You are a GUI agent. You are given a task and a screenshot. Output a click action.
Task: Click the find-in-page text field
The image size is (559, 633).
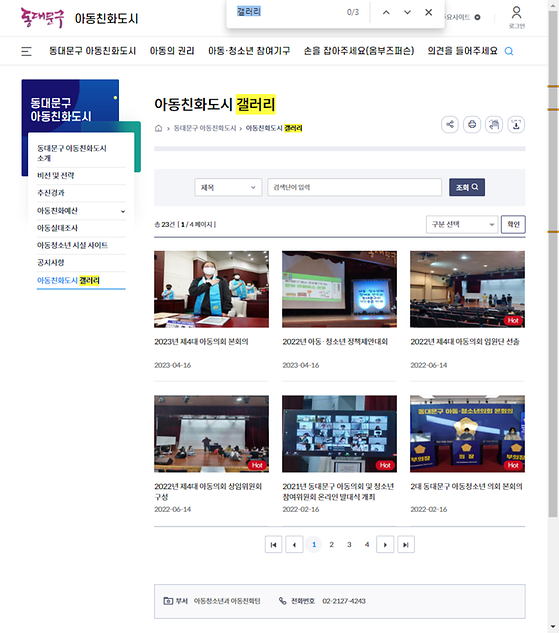[289, 12]
